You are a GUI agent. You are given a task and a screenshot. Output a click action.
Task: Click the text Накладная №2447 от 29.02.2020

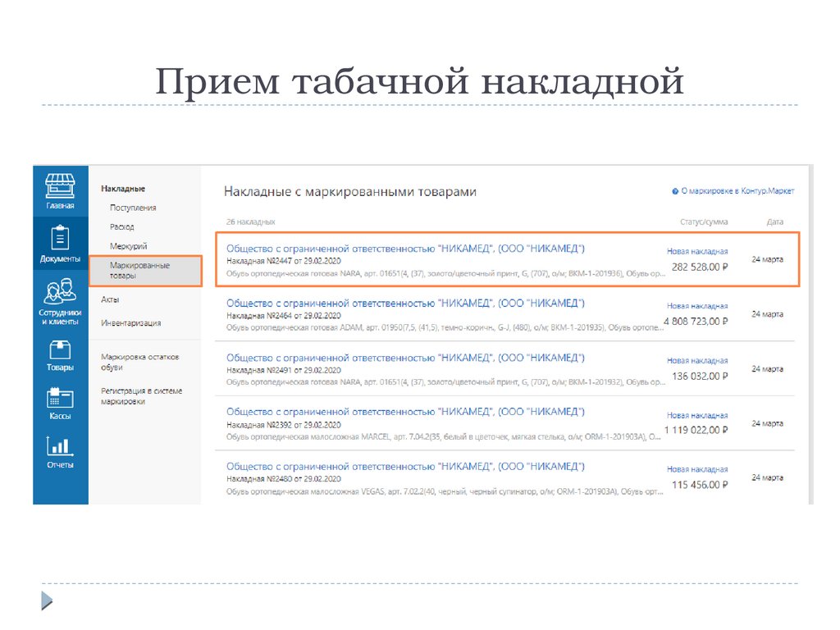tap(283, 262)
